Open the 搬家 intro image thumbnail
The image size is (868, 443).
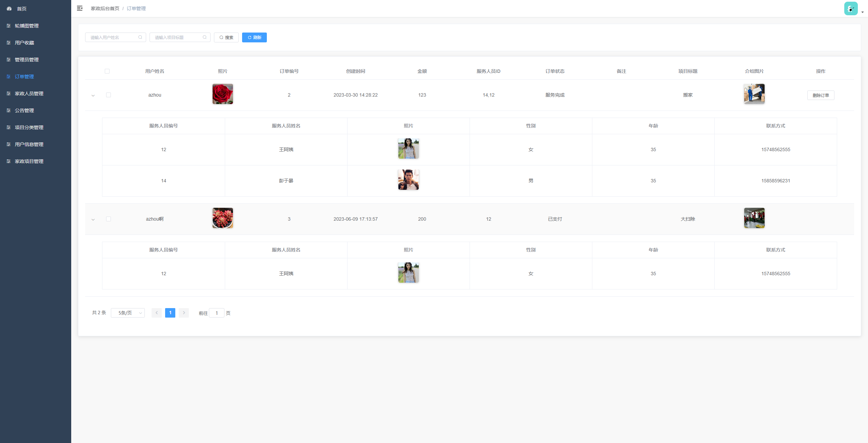754,94
